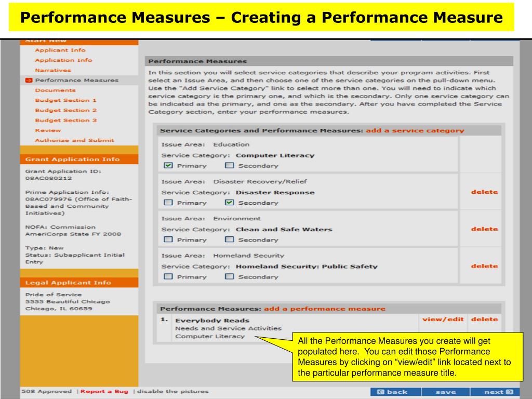
Task: Click Disaster Response service category name
Action: pos(275,192)
